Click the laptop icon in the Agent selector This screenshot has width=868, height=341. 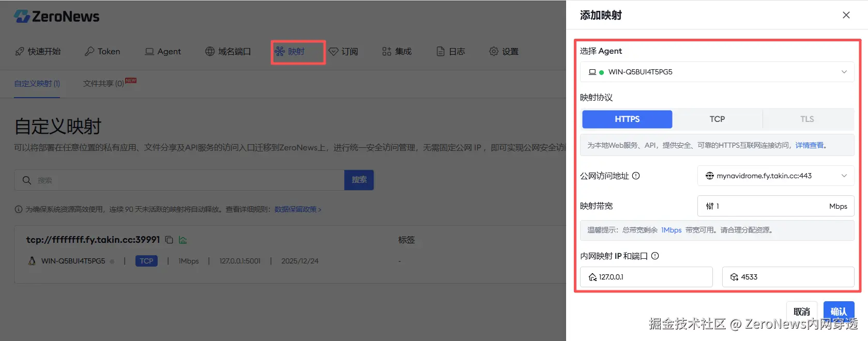point(592,72)
